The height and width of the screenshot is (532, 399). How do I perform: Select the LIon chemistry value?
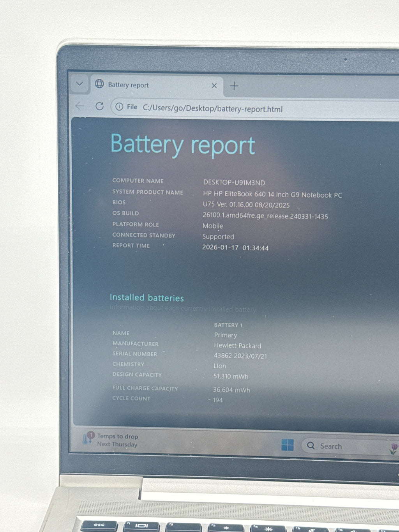pyautogui.click(x=219, y=366)
